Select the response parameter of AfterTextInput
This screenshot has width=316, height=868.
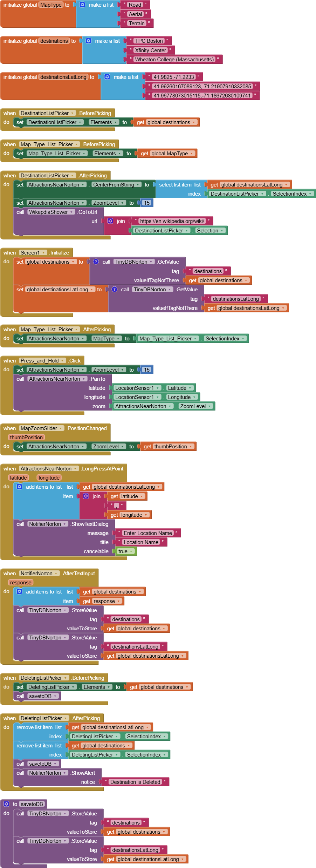tap(21, 583)
